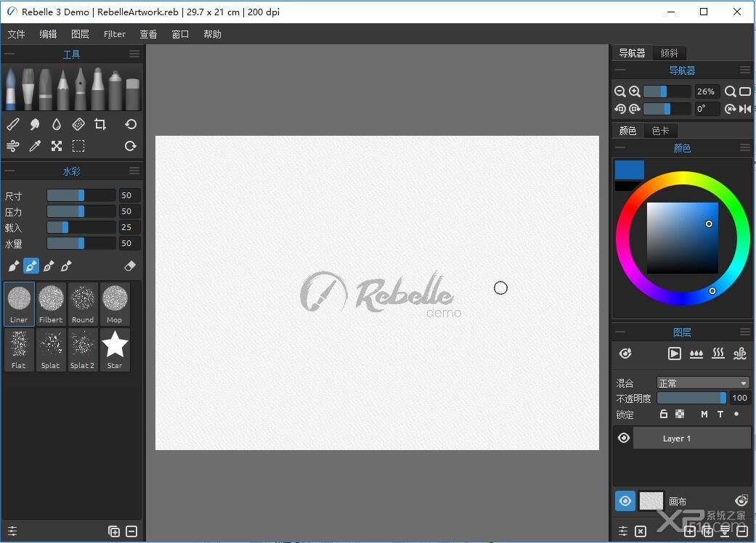The image size is (756, 543).
Task: Hide Layer 1 using eye icon
Action: [623, 438]
